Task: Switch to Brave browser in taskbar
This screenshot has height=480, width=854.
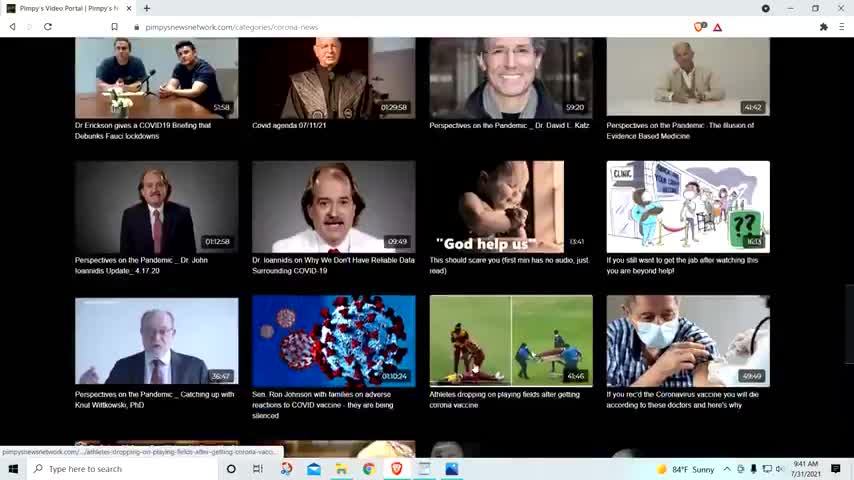Action: pyautogui.click(x=396, y=469)
